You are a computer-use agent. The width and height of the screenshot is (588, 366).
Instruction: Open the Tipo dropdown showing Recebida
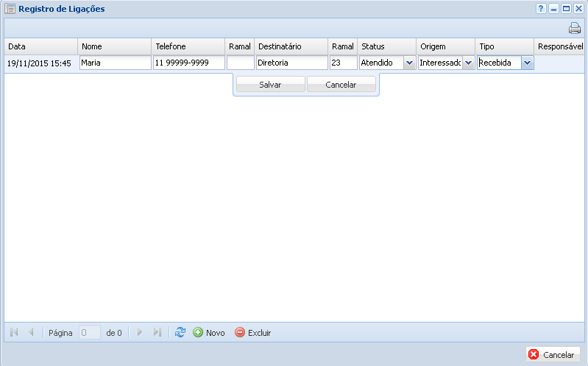click(527, 63)
